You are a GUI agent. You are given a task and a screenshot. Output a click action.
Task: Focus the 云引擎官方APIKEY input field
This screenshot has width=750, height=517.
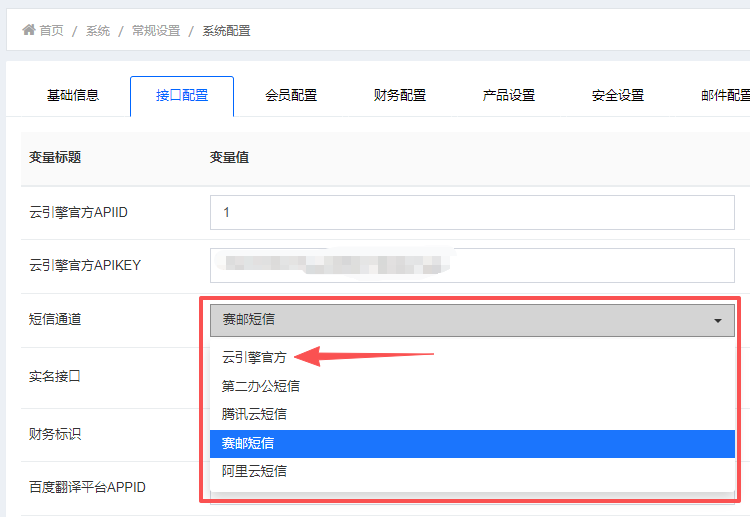click(472, 265)
